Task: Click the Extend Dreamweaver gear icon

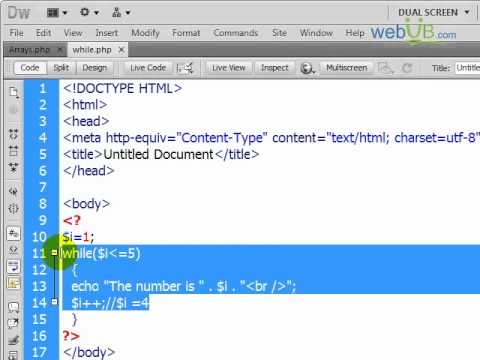Action: click(85, 12)
